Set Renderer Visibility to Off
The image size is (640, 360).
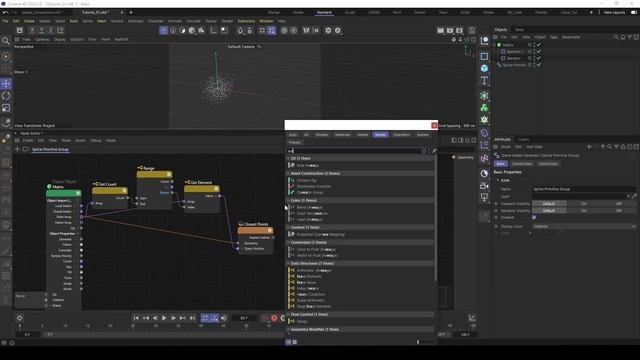[618, 211]
